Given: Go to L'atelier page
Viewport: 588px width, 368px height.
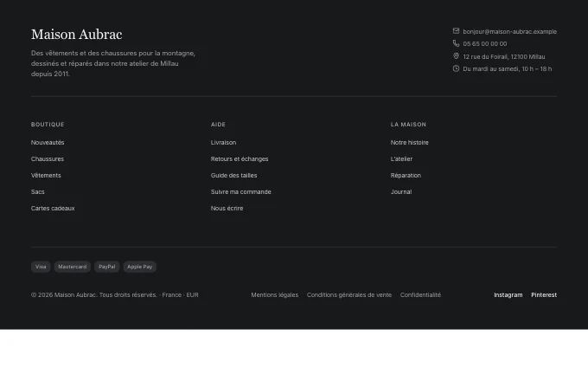Looking at the screenshot, I should click(401, 159).
